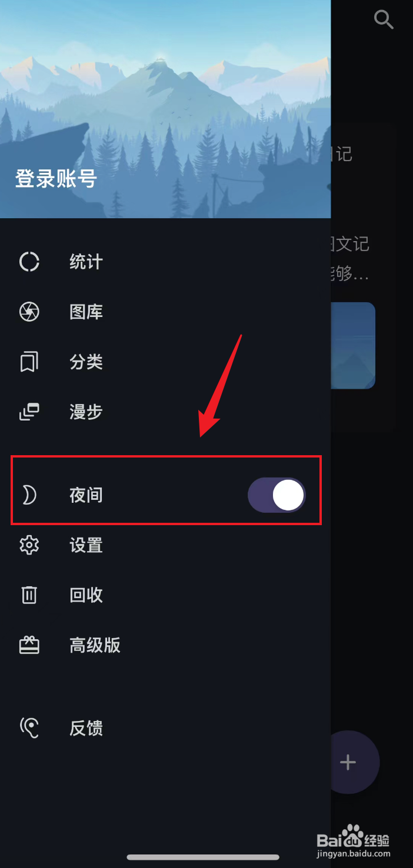Screen dimensions: 413x868
Task: Open the search magnifier icon
Action: point(384,19)
